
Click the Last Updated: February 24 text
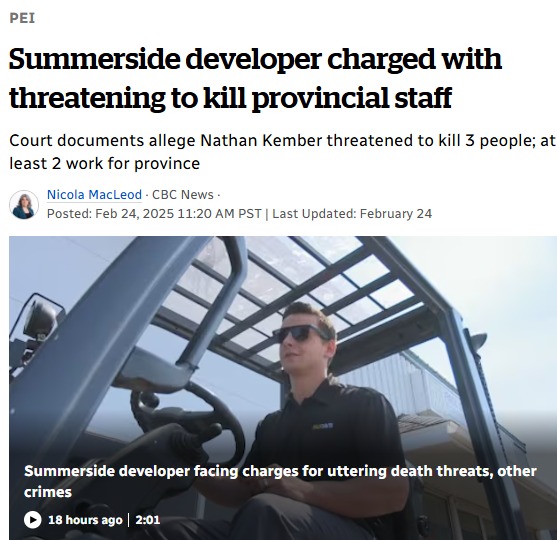click(352, 214)
